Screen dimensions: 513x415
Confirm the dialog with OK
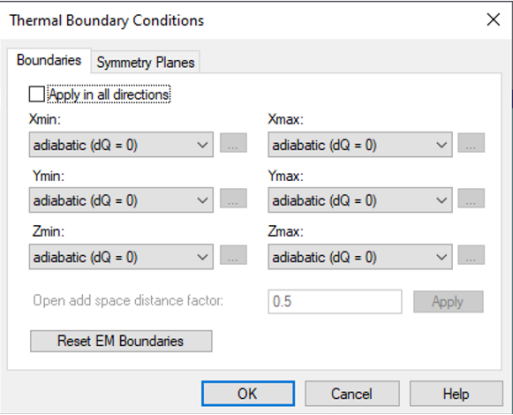click(x=248, y=394)
